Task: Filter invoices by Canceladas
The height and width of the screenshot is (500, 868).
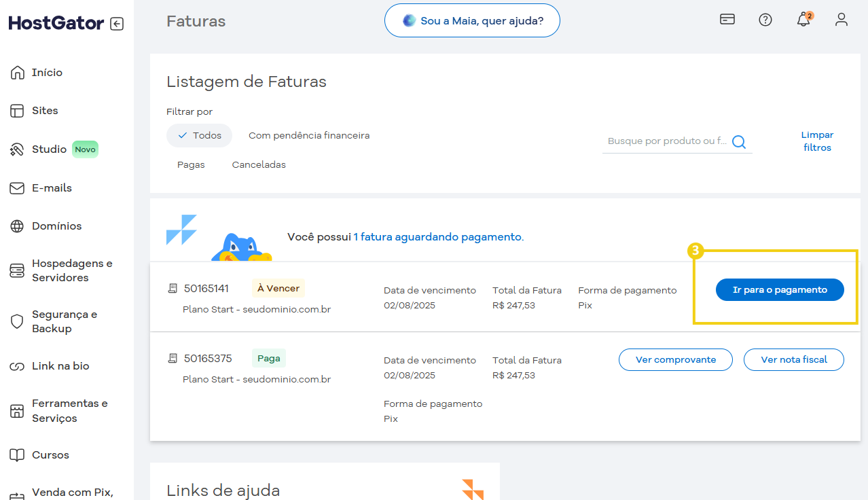Action: tap(259, 165)
